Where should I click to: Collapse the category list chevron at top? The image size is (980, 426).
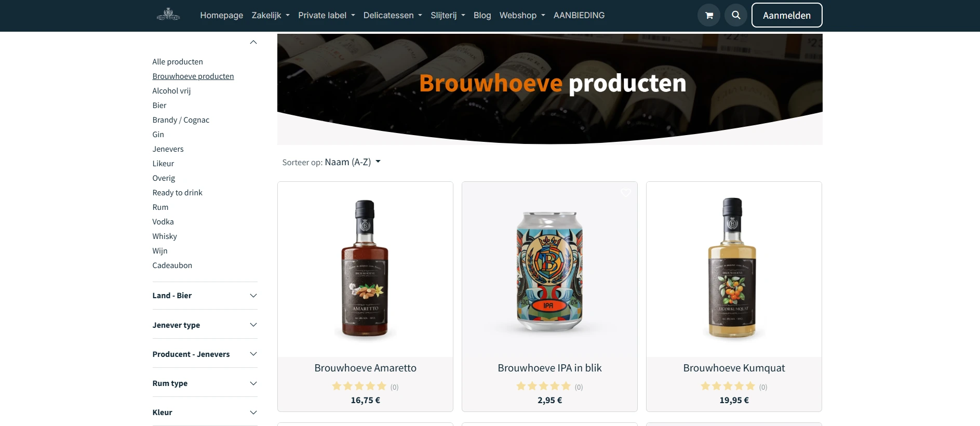[253, 42]
